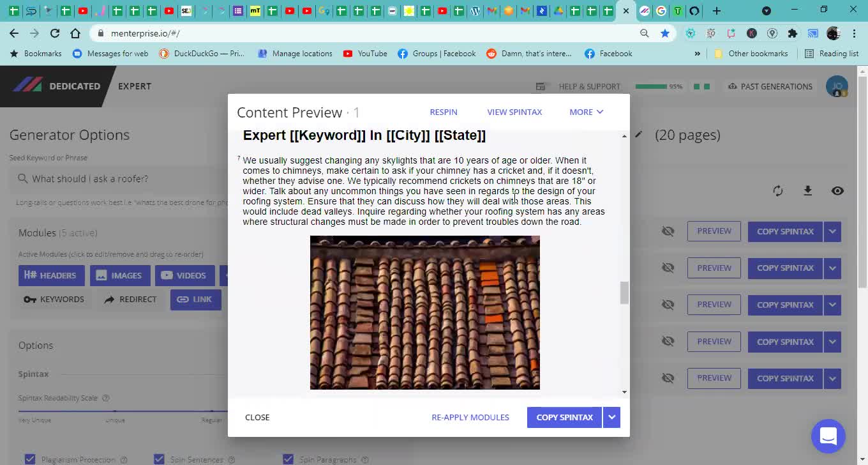Screen dimensions: 868x465
Task: Open Copy Spintax dropdown arrow in first row
Action: [x=832, y=231]
